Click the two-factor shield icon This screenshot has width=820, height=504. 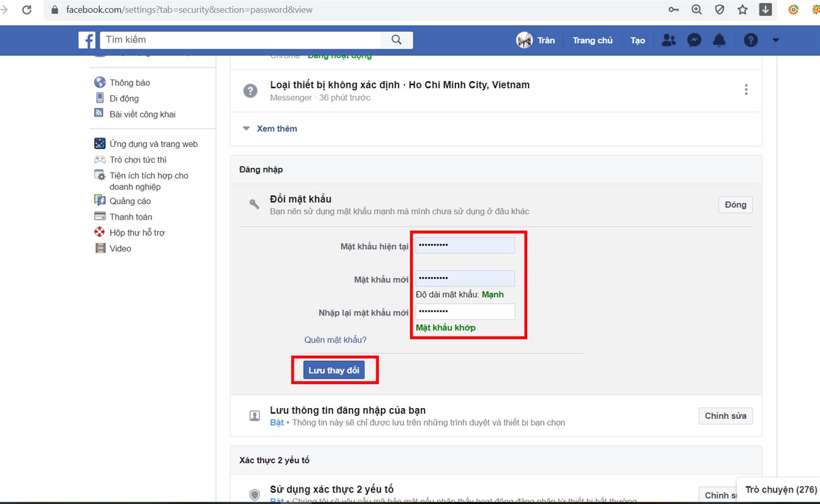tap(255, 495)
